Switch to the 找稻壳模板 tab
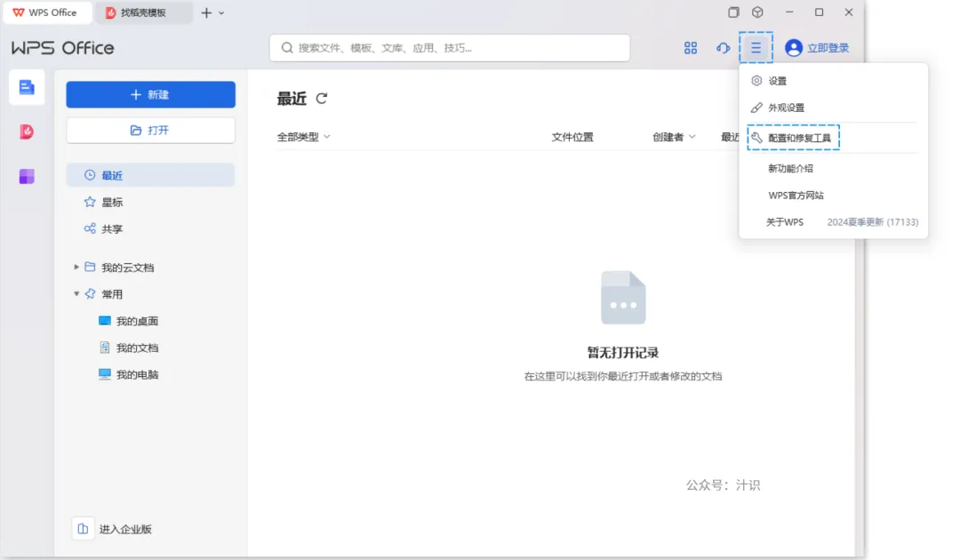 (x=143, y=12)
